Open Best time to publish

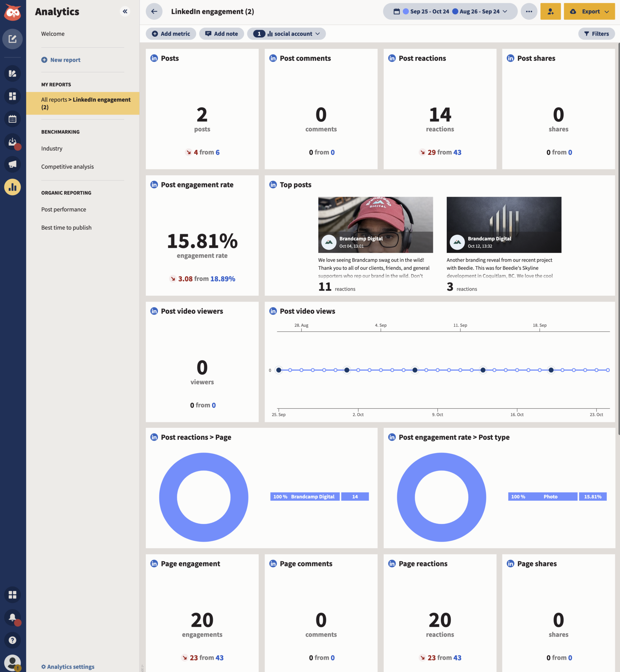[66, 227]
